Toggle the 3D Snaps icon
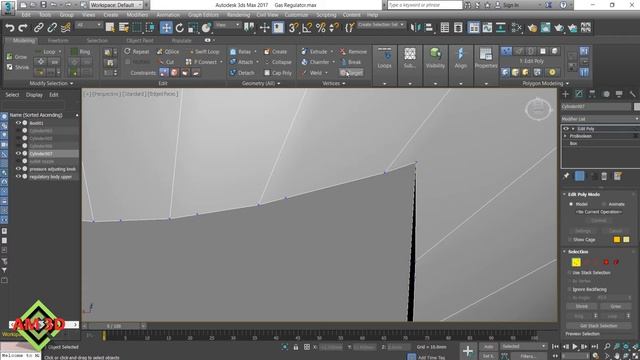 pos(293,28)
